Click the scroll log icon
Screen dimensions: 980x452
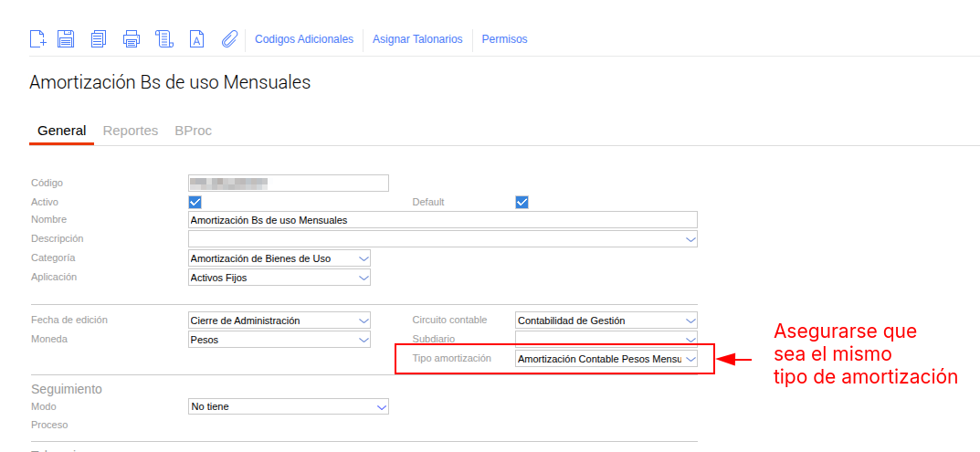(164, 38)
